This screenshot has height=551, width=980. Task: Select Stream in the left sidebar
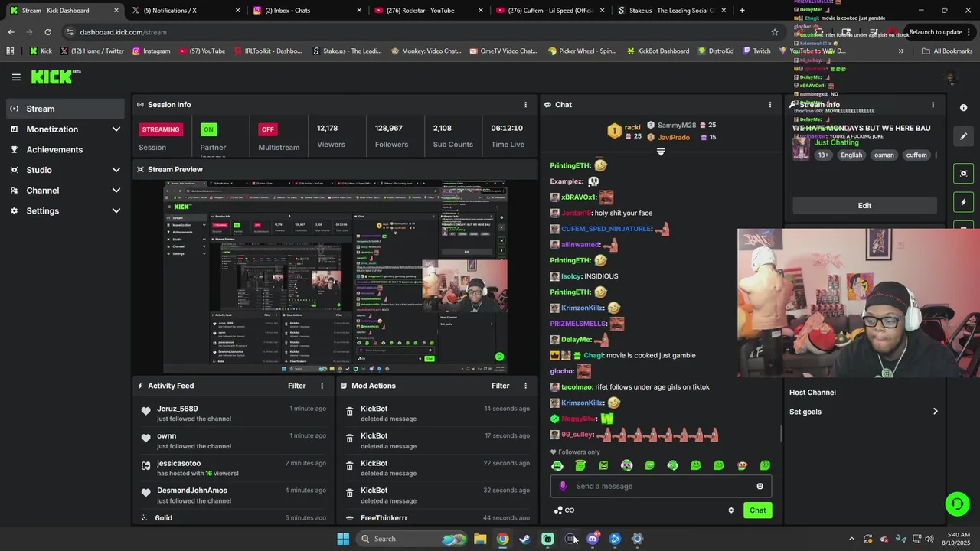click(x=65, y=109)
